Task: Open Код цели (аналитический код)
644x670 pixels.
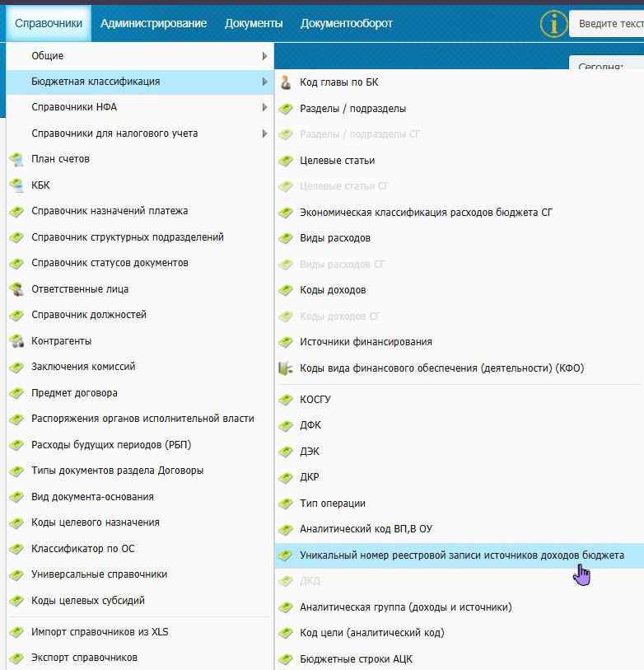Action: 459,633
